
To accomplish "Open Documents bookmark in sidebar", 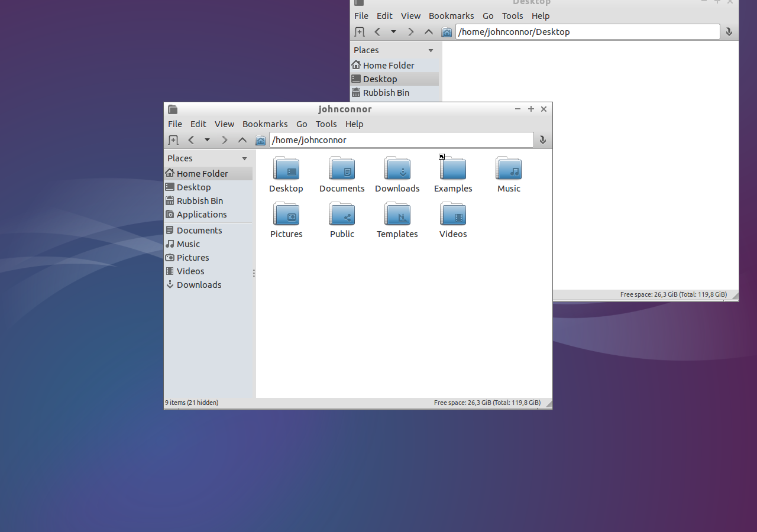I will click(x=208, y=231).
